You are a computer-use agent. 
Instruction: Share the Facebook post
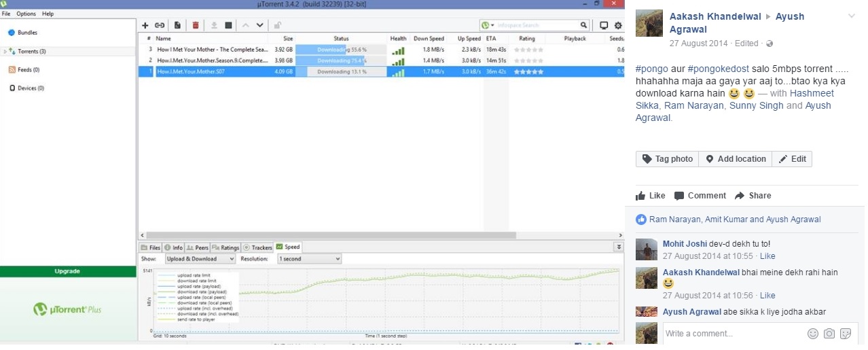pos(753,196)
